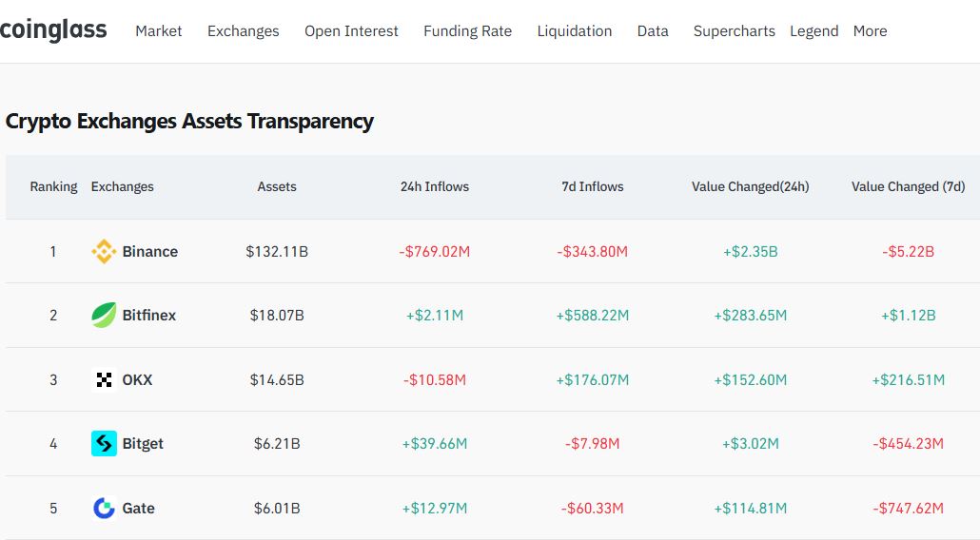Select Binance 7d inflow -$343.80M

click(x=593, y=252)
